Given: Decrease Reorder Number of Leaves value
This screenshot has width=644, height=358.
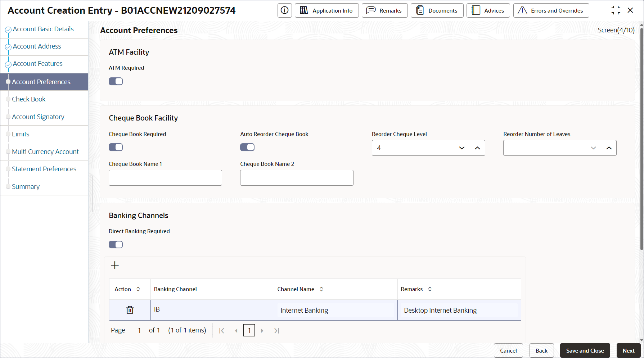Looking at the screenshot, I should click(x=593, y=148).
